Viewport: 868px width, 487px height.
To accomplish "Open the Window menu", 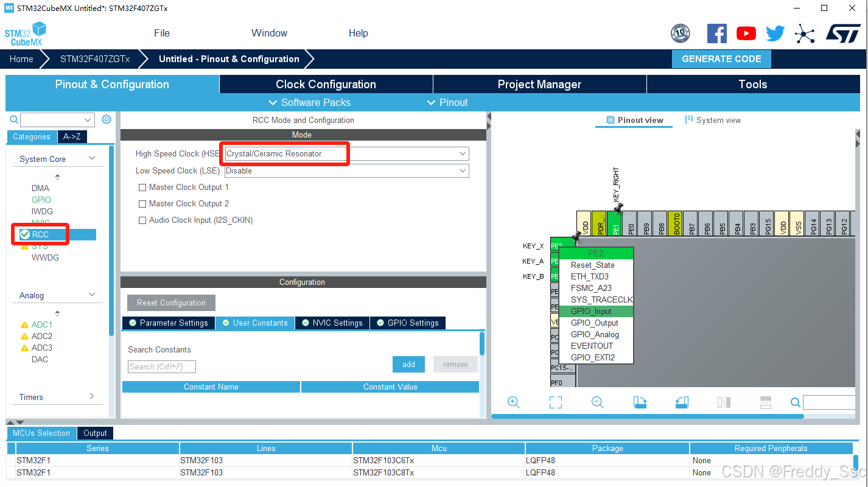I will pos(269,33).
